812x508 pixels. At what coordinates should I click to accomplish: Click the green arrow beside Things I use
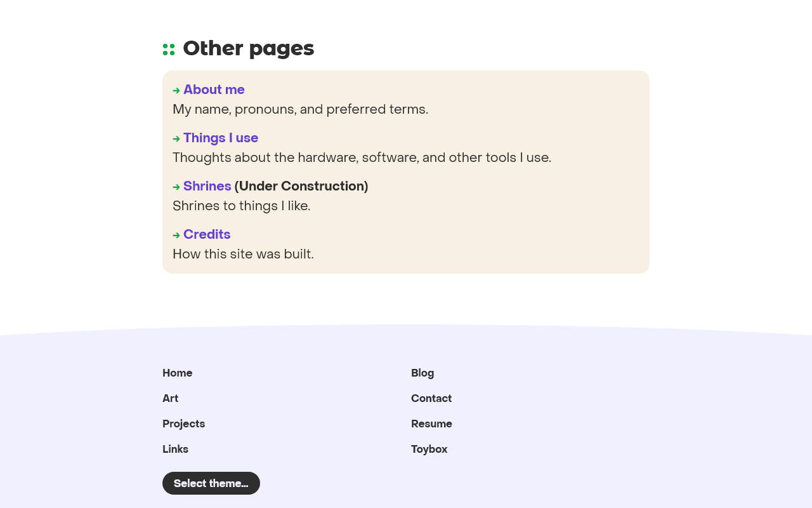point(176,138)
